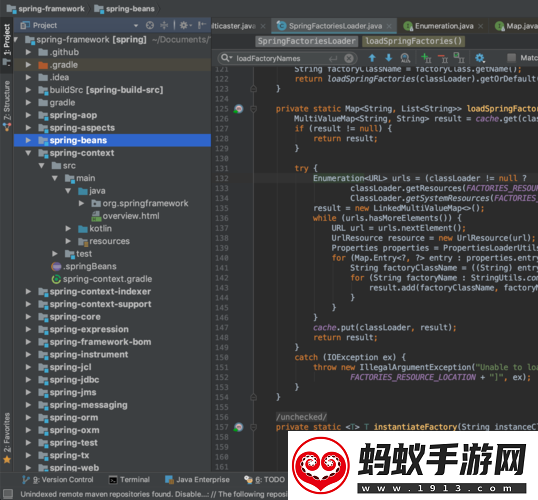Image resolution: width=538 pixels, height=500 pixels.
Task: Click the scroll-from-source target icon in Project panel
Action: click(150, 25)
